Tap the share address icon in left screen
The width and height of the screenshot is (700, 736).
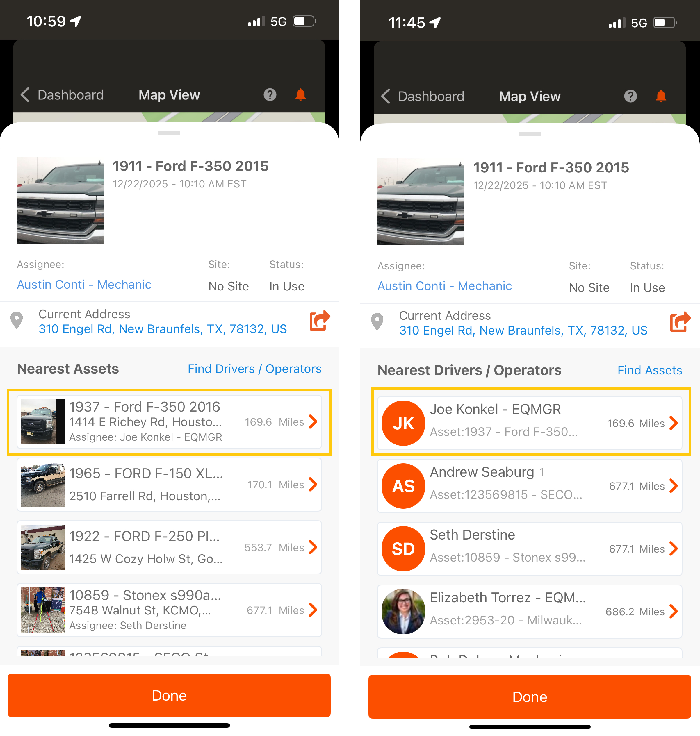[320, 320]
